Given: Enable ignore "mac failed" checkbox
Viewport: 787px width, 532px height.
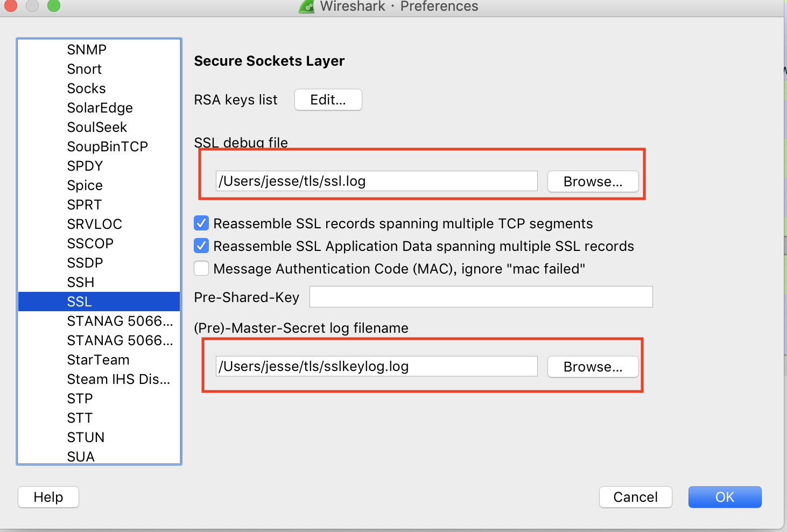Looking at the screenshot, I should tap(201, 268).
